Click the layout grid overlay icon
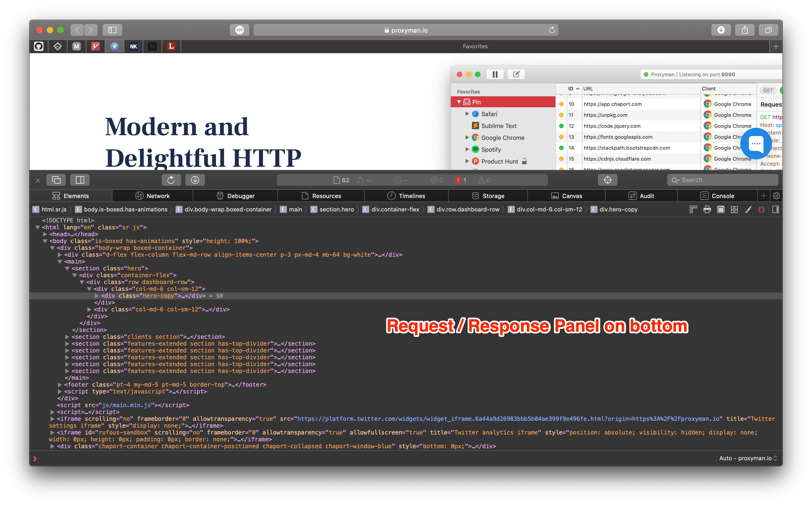 click(734, 209)
